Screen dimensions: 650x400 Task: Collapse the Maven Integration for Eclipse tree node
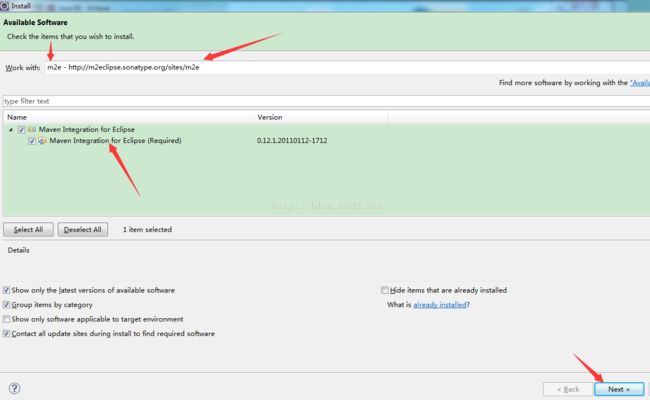point(11,130)
